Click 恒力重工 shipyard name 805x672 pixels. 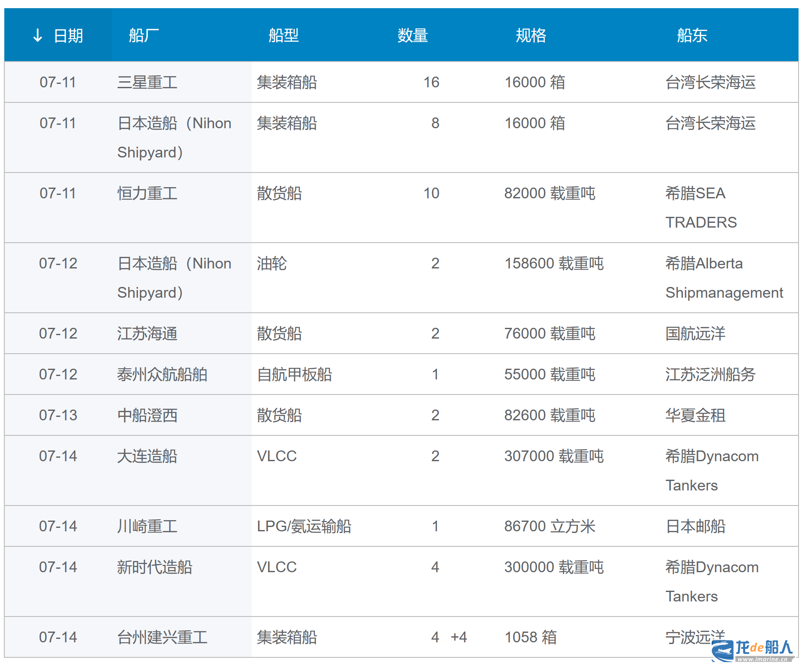click(147, 193)
